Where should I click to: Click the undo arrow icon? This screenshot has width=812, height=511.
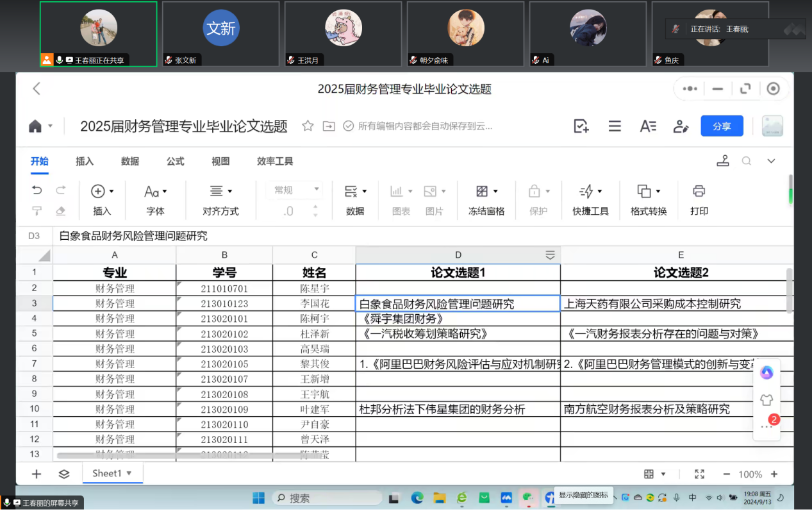click(x=37, y=190)
